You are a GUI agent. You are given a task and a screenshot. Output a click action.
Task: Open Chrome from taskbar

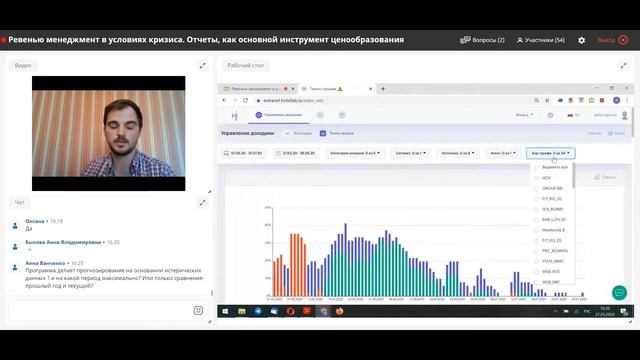coord(323,311)
